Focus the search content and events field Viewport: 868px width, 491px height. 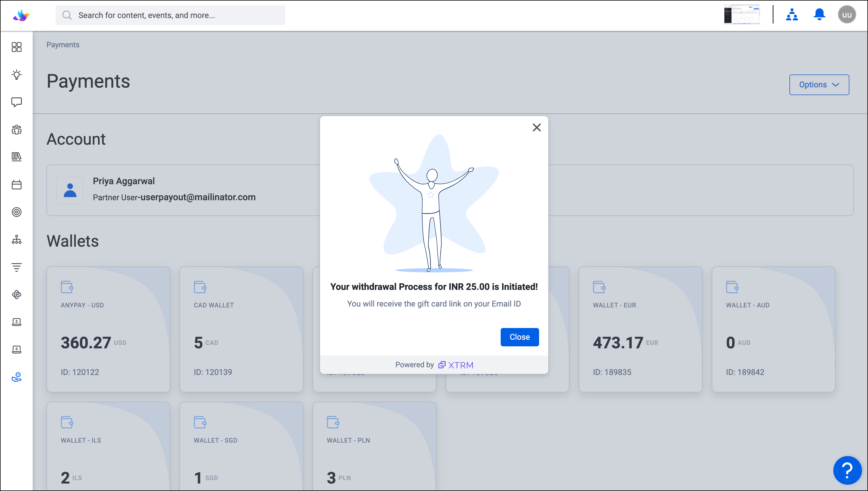[x=170, y=15]
